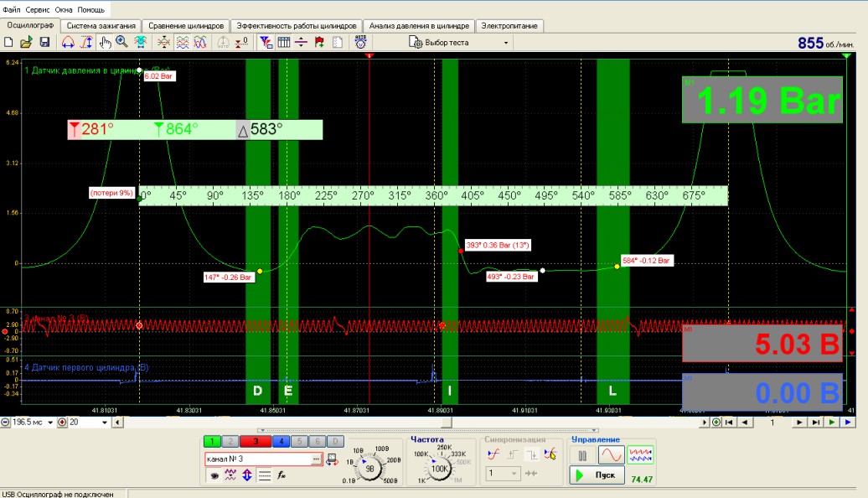Viewport: 868px width, 498px height.
Task: Save the recording with the floppy disk icon
Action: pyautogui.click(x=45, y=42)
